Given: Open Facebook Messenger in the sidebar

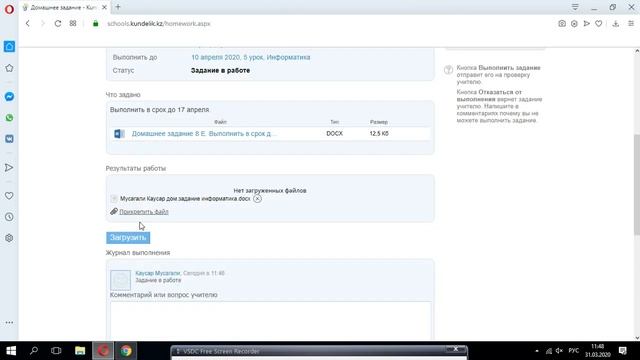Looking at the screenshot, I should tap(9, 96).
